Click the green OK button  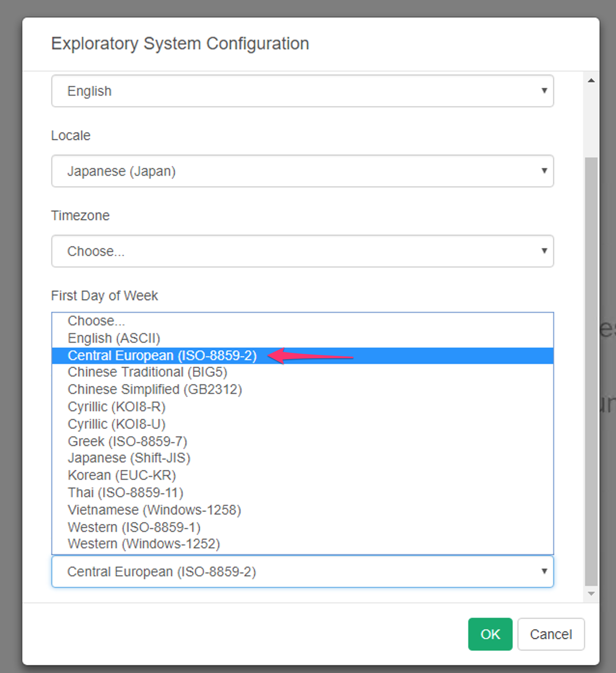click(490, 634)
